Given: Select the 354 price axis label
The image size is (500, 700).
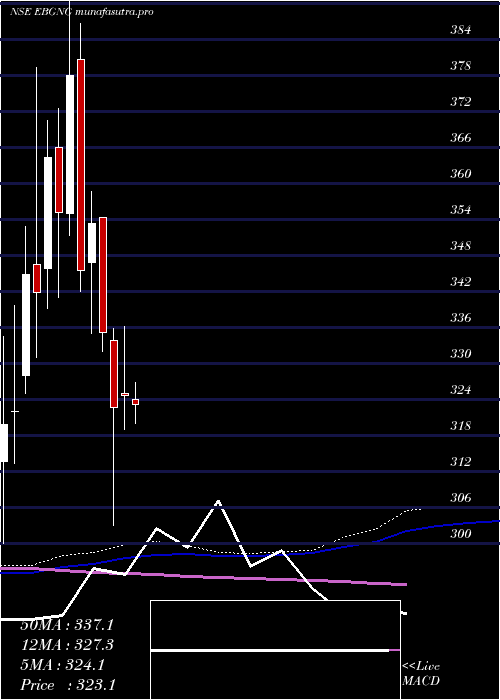Looking at the screenshot, I should coord(460,209).
